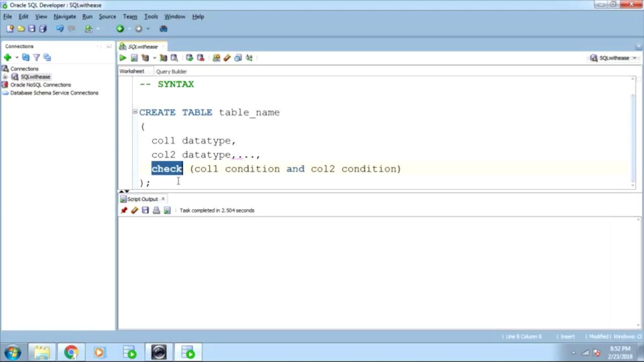Click the editor vertical scrollbar
Viewport: 644px width, 362px height.
[633, 133]
